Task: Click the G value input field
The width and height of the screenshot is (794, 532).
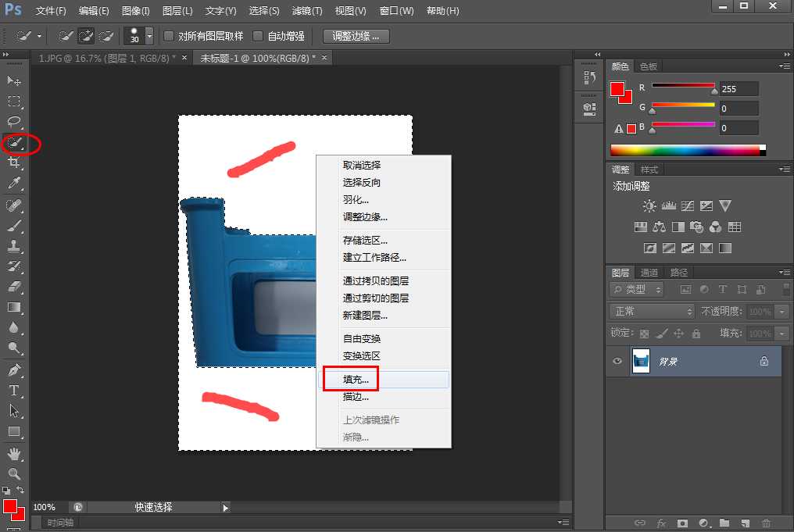Action: (x=739, y=109)
